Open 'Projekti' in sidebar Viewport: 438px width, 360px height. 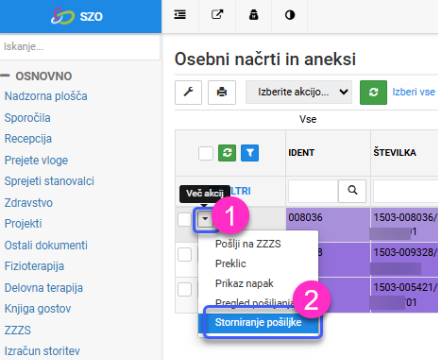coord(23,224)
